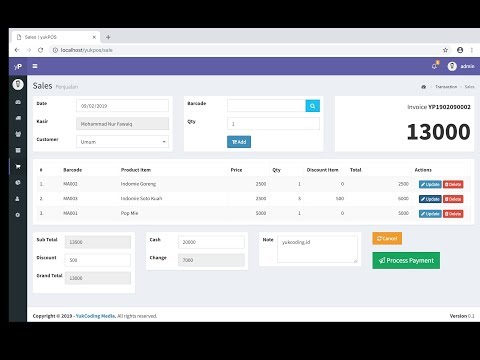The height and width of the screenshot is (360, 480).
Task: Click the Kasir field Mohammad Nur Fawaiq
Action: pos(122,124)
